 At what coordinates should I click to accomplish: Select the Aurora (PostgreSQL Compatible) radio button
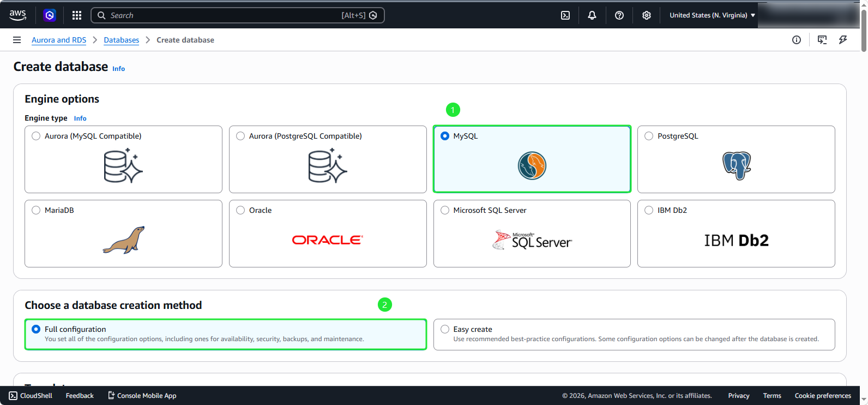[x=240, y=136]
